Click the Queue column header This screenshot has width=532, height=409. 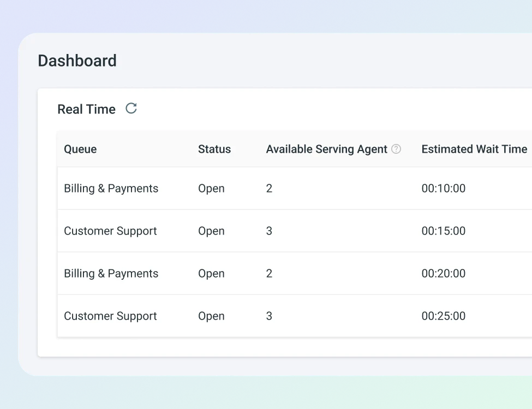click(x=80, y=149)
